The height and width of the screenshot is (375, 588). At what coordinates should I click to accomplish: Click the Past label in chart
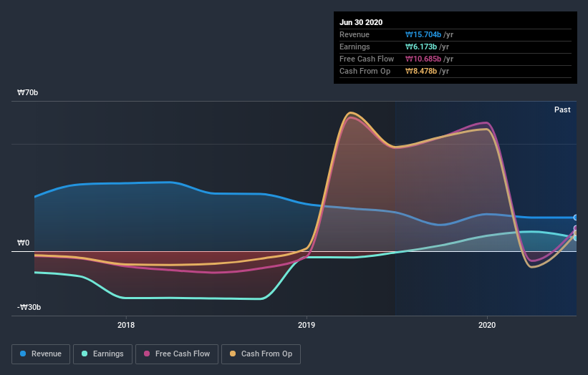562,109
